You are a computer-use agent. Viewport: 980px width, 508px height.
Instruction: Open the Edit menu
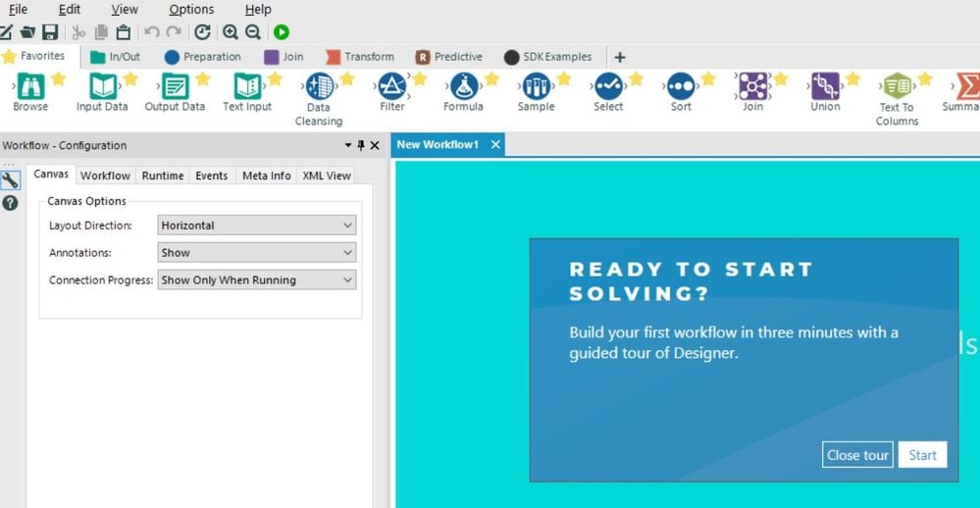70,10
